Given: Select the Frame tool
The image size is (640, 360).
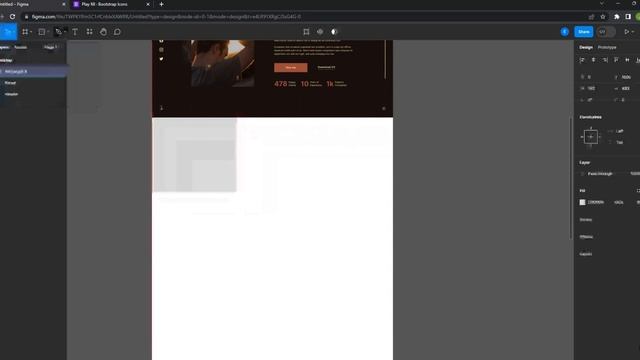Looking at the screenshot, I should [25, 32].
